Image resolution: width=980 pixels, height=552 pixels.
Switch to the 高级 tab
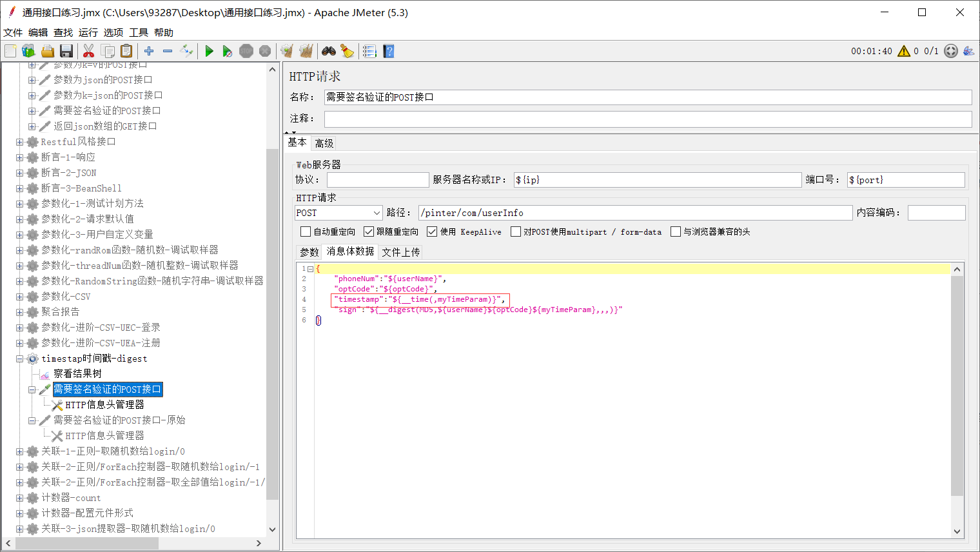point(324,143)
